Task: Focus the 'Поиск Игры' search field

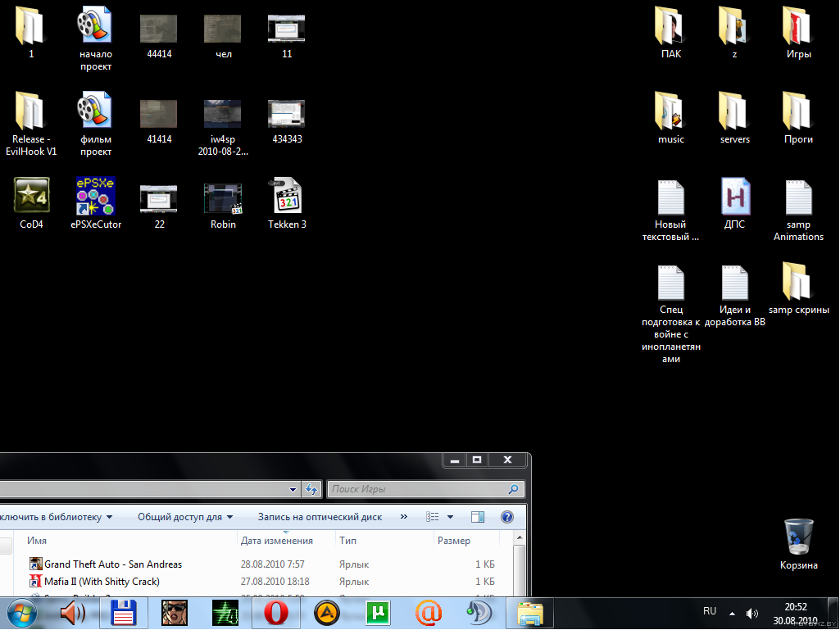Action: click(x=425, y=489)
